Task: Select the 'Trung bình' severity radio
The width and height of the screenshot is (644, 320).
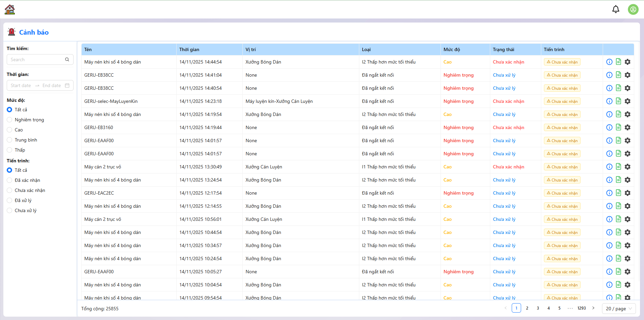Action: [9, 140]
